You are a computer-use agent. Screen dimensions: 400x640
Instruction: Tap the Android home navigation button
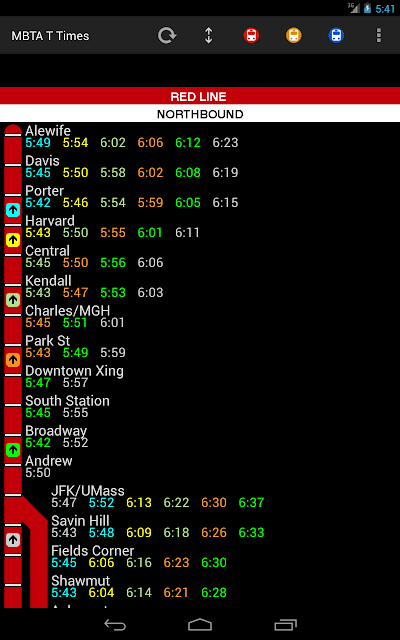point(200,624)
